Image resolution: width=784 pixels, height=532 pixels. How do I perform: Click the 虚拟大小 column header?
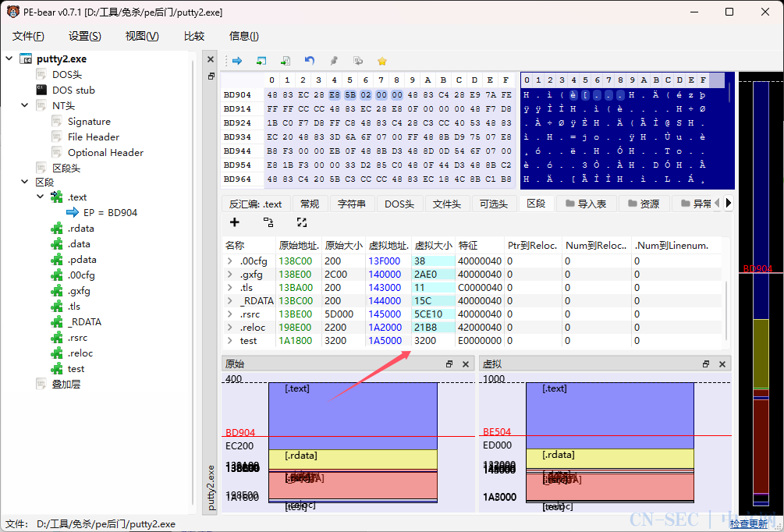click(434, 246)
